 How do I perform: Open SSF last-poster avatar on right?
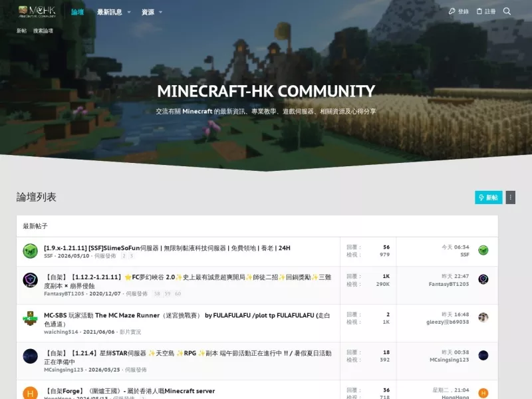(x=483, y=251)
